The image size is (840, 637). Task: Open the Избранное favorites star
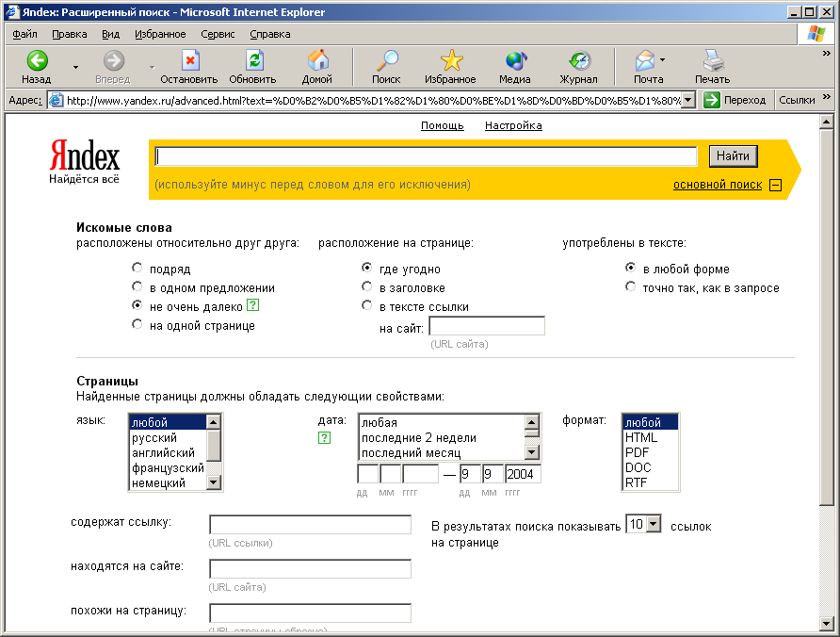point(450,67)
